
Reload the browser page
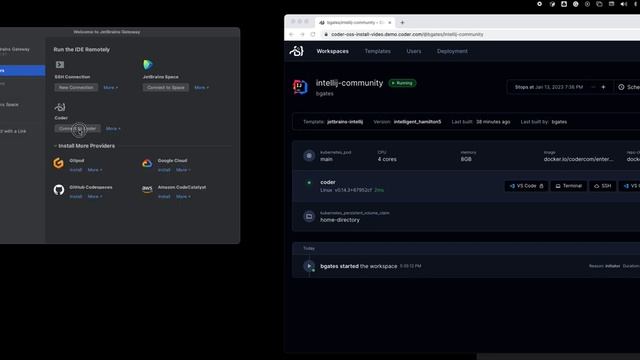click(x=313, y=34)
